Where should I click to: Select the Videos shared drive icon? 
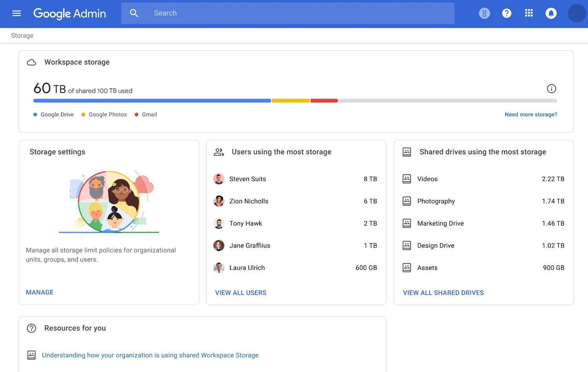click(x=407, y=179)
